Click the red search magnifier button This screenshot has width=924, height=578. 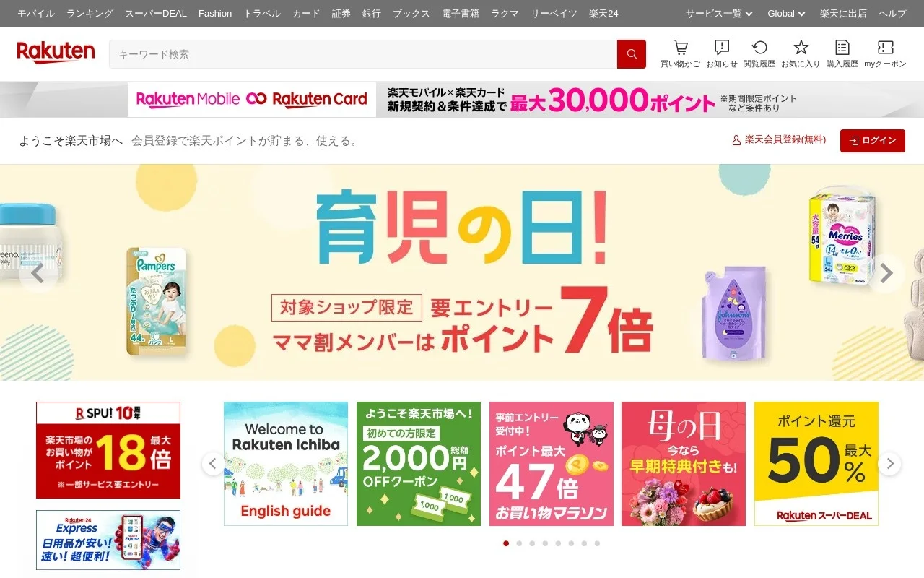pyautogui.click(x=632, y=54)
